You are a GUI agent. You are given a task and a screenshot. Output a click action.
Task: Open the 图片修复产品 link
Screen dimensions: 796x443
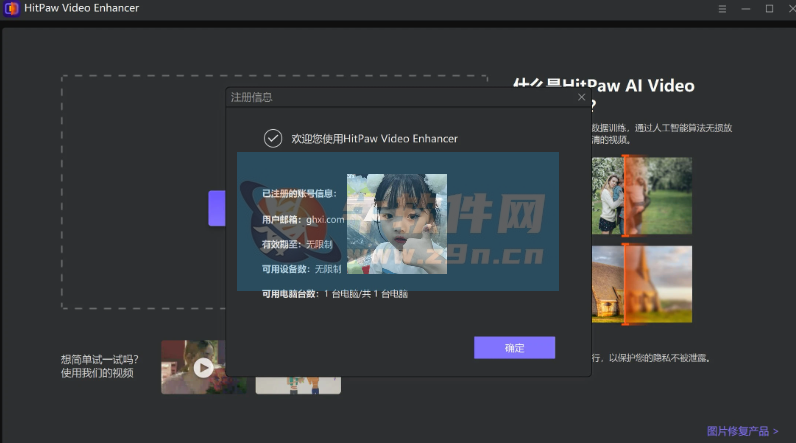coord(743,431)
